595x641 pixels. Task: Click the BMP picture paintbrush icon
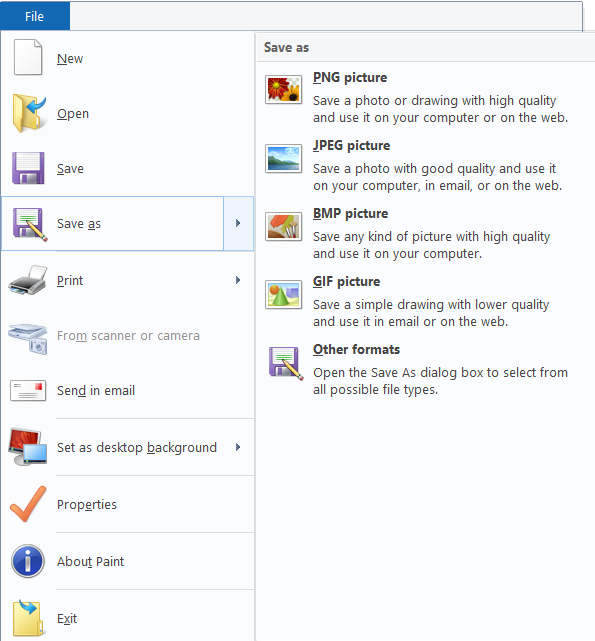coord(283,226)
